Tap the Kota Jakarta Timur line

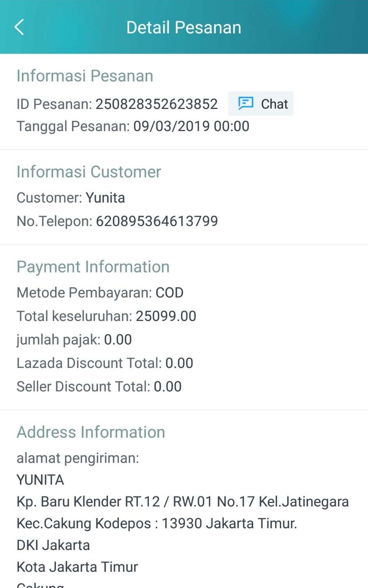[x=77, y=567]
